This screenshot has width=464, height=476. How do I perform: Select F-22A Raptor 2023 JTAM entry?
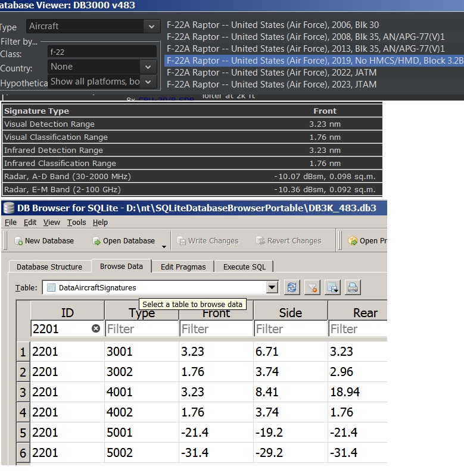[x=272, y=84]
